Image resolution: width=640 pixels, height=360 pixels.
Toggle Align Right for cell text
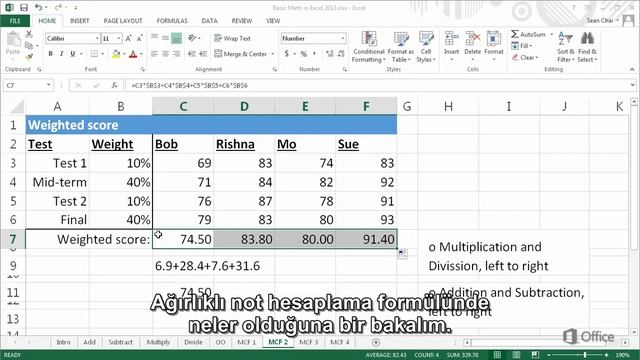click(176, 54)
